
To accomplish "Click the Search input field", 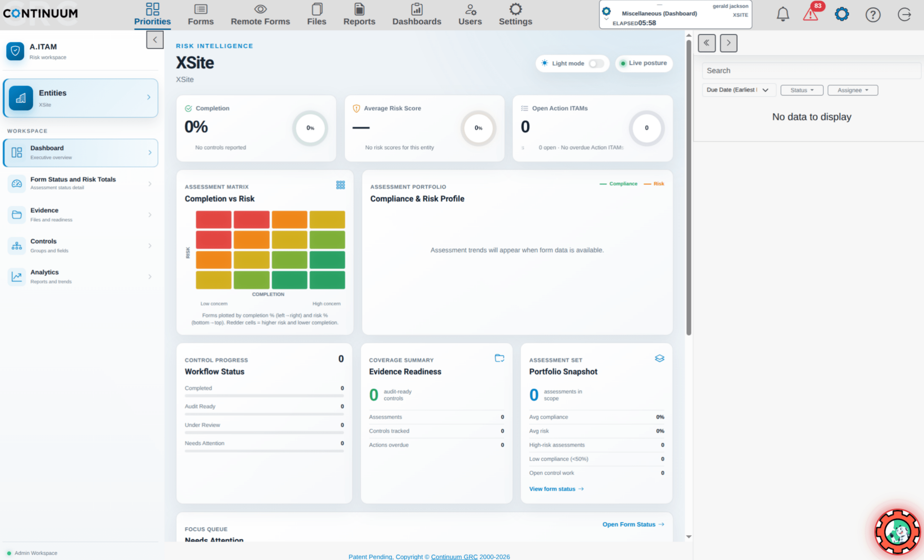I will 811,70.
